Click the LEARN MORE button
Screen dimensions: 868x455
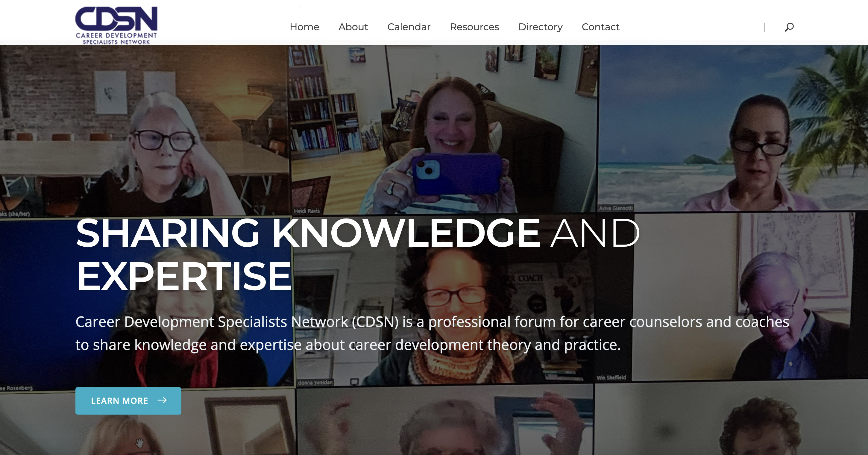click(128, 401)
